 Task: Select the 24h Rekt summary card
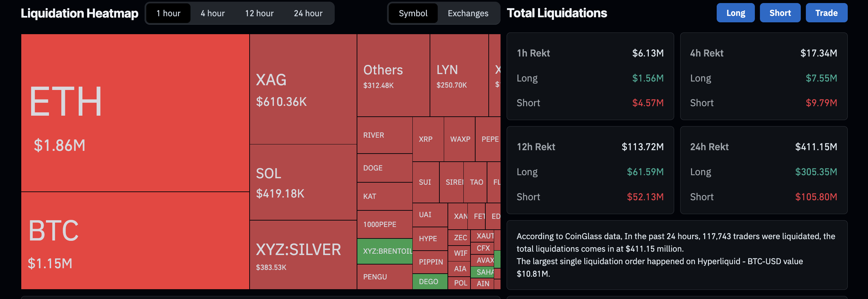coord(763,170)
